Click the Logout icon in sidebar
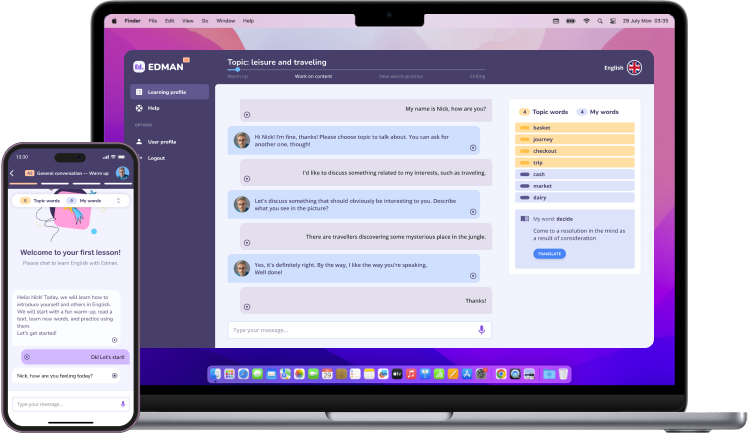Viewport: 748px width, 433px height. click(138, 158)
